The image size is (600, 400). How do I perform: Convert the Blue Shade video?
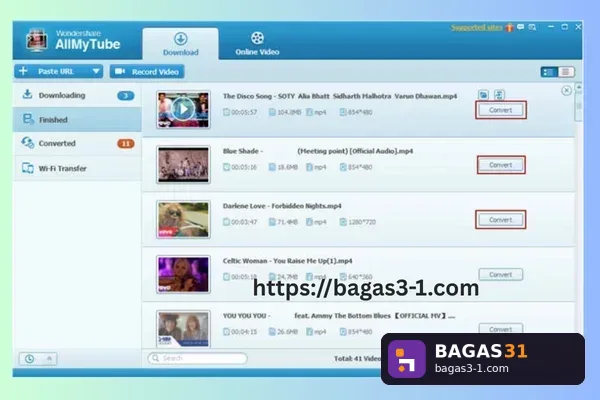(x=501, y=165)
